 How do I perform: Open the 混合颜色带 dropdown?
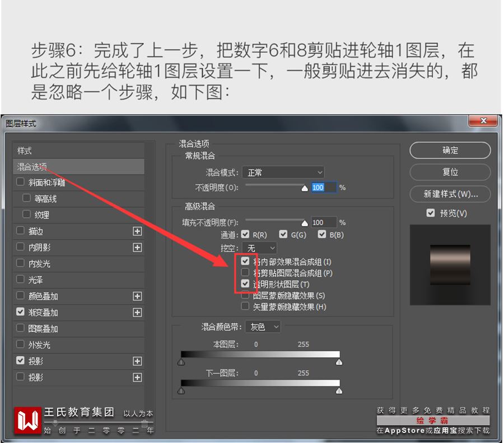263,327
